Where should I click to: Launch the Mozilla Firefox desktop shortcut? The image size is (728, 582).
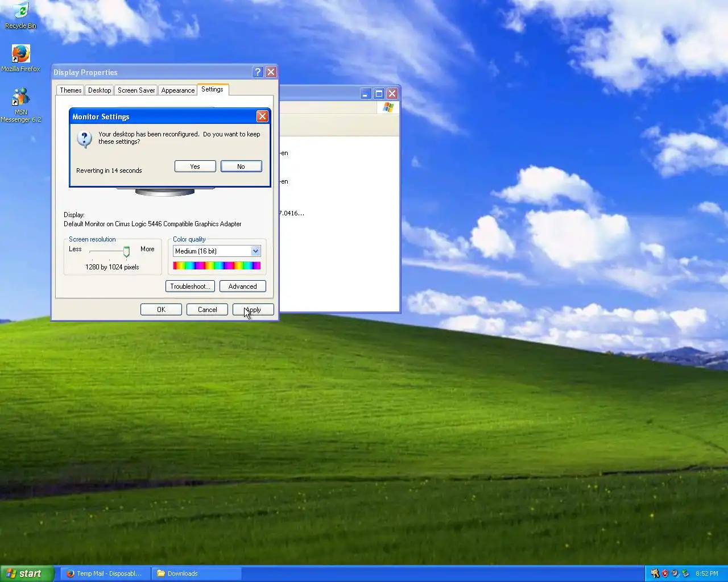[x=20, y=58]
